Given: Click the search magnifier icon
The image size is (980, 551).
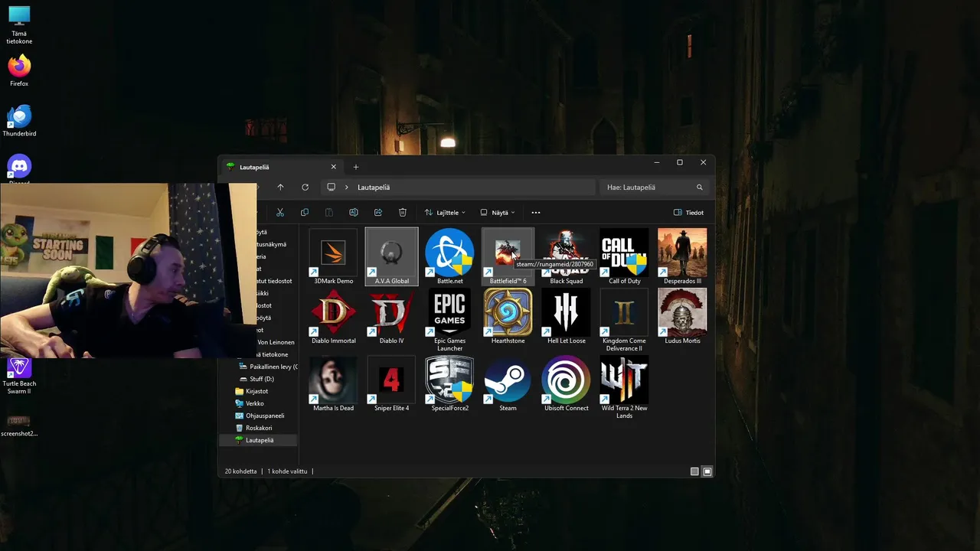Looking at the screenshot, I should click(x=699, y=187).
